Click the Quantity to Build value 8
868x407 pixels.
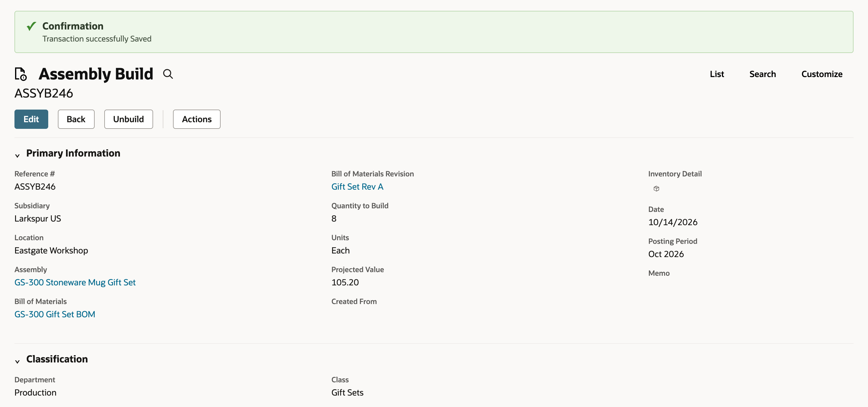point(334,219)
